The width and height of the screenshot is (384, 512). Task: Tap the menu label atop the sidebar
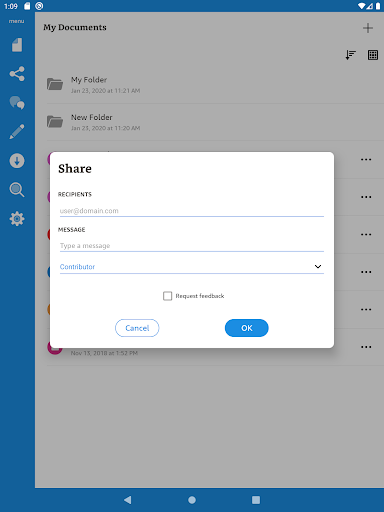(17, 21)
